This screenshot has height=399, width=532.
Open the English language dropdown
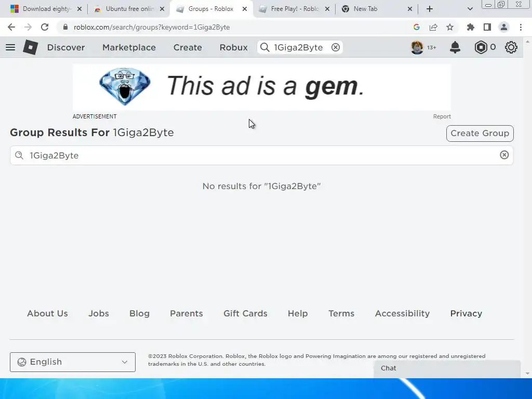(x=73, y=362)
